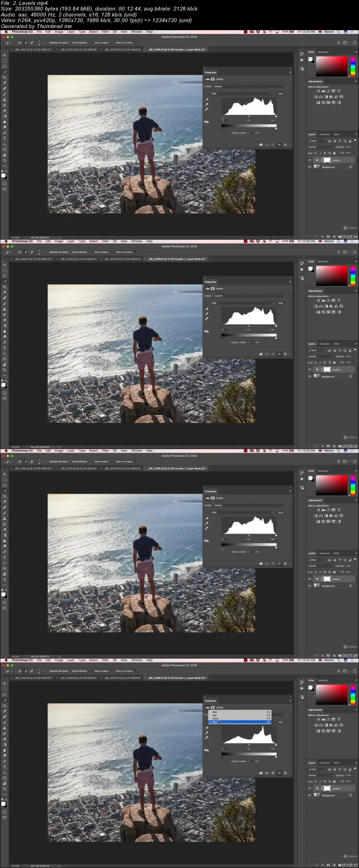The width and height of the screenshot is (359, 868).
Task: Select the Lasso tool in the 02:34 frame
Action: point(5,66)
